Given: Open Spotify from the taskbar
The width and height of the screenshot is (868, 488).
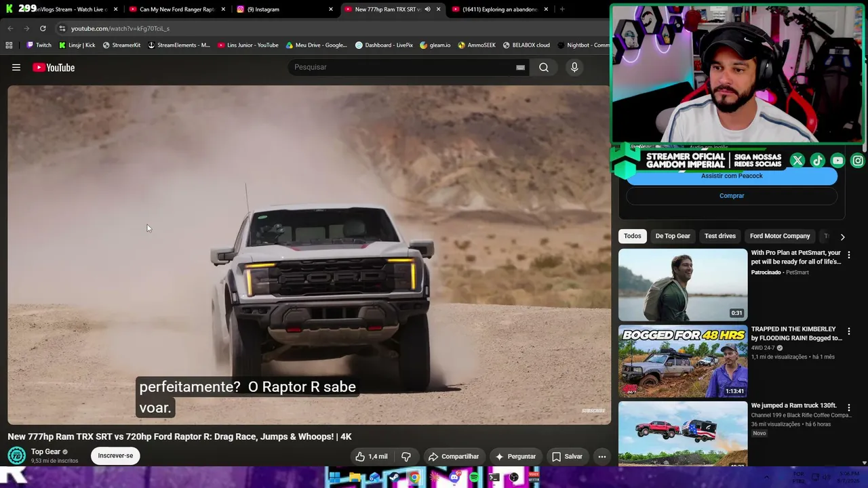Looking at the screenshot, I should [474, 477].
